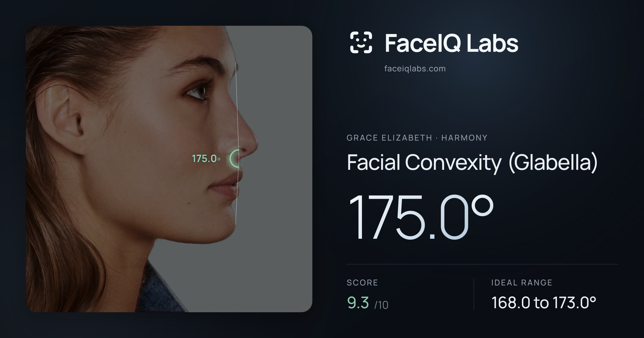Click the 9.3 score value

(x=358, y=303)
